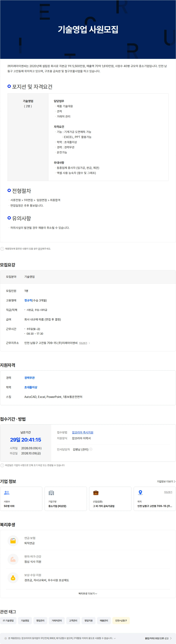Viewport: 176px width, 644px height.
Task: Click the 기술영업 사원모집 banner title
Action: (88, 29)
